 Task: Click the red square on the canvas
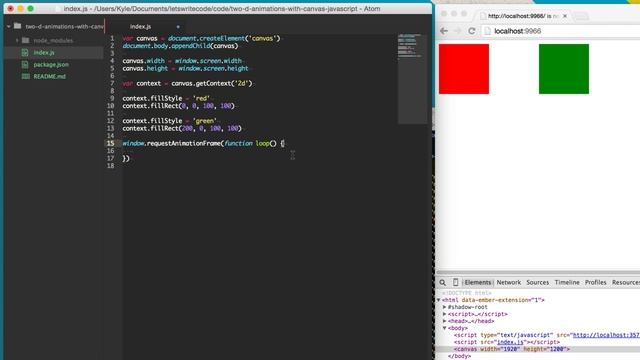tap(464, 69)
